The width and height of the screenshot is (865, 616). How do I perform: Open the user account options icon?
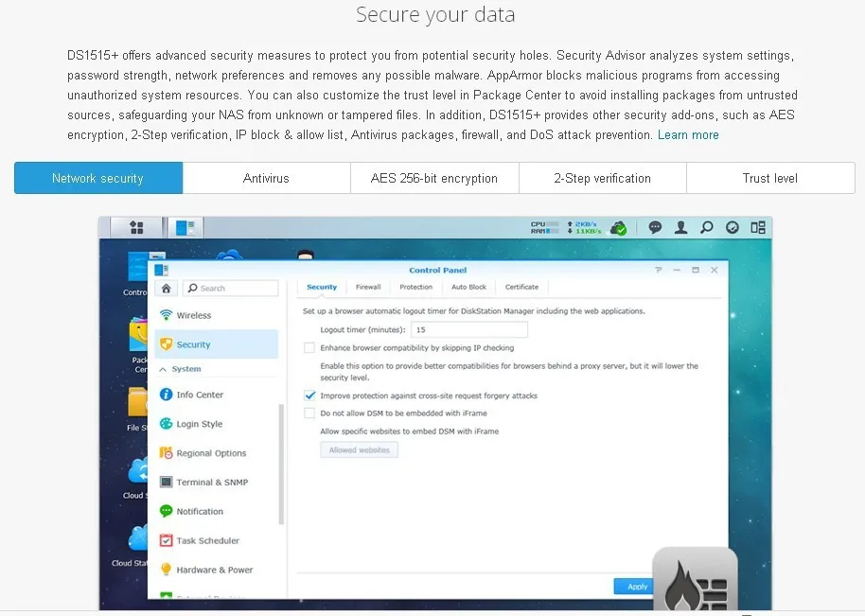[680, 227]
